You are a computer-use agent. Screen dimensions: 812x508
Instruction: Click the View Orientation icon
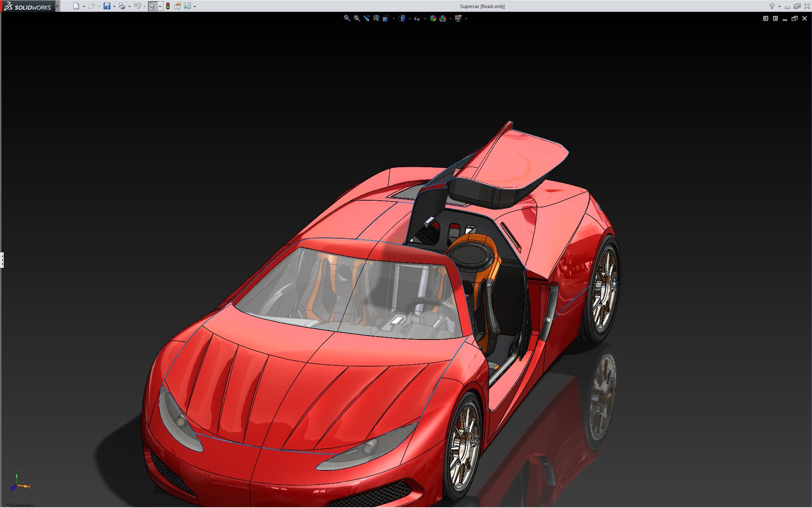click(x=386, y=18)
